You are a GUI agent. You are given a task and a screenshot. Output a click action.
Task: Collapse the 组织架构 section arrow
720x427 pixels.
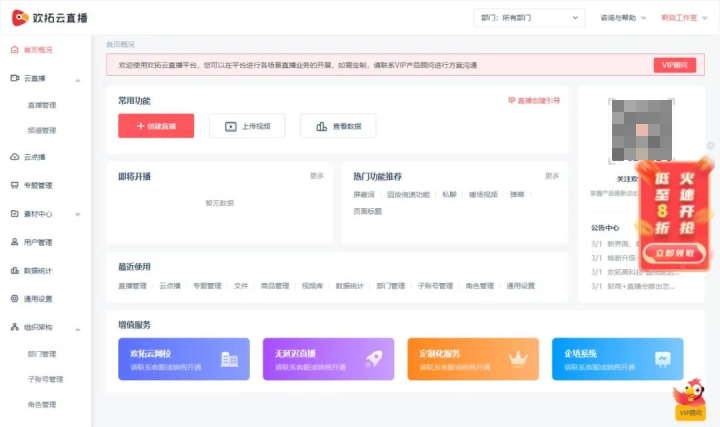click(78, 329)
